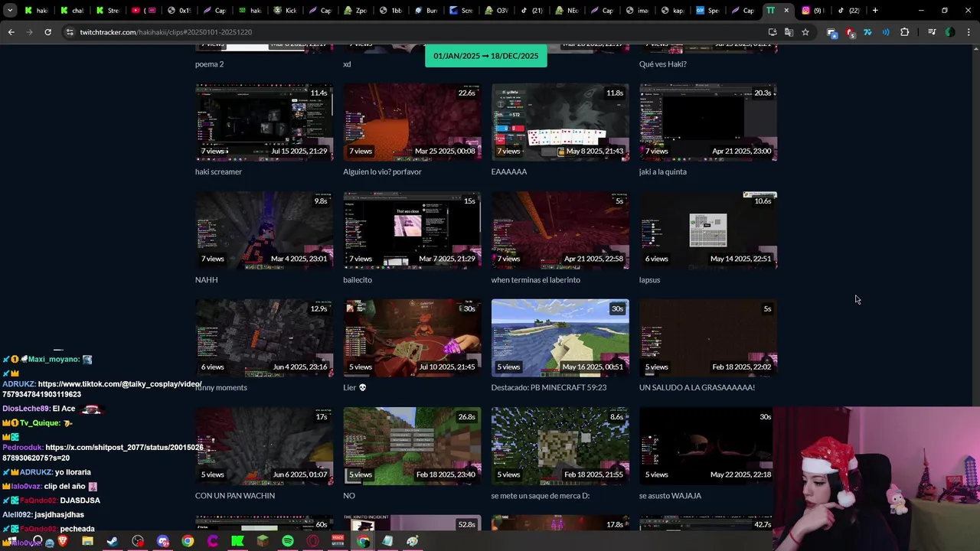The width and height of the screenshot is (980, 551).
Task: Click the 'poema 2' clip title
Action: (209, 64)
